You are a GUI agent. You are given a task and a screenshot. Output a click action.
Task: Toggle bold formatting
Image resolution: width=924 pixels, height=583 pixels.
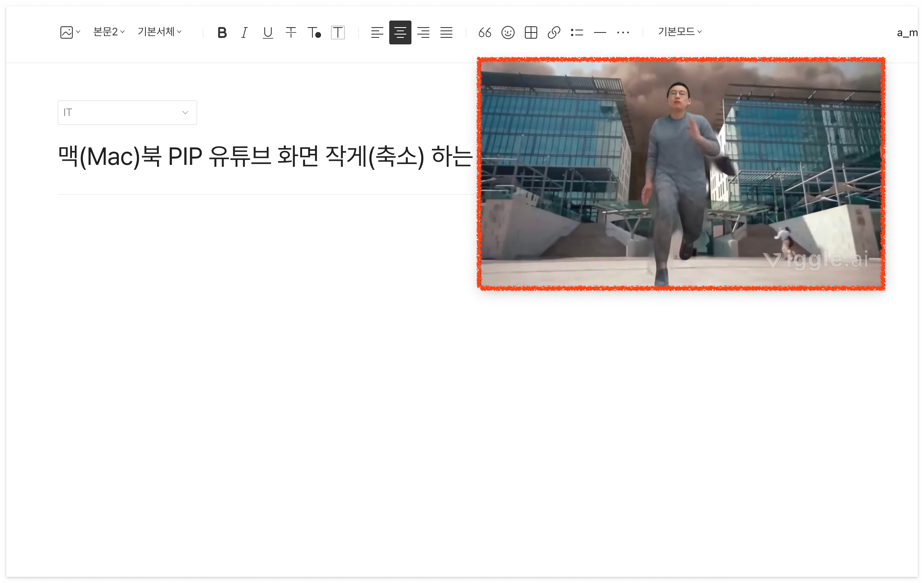[x=222, y=32]
